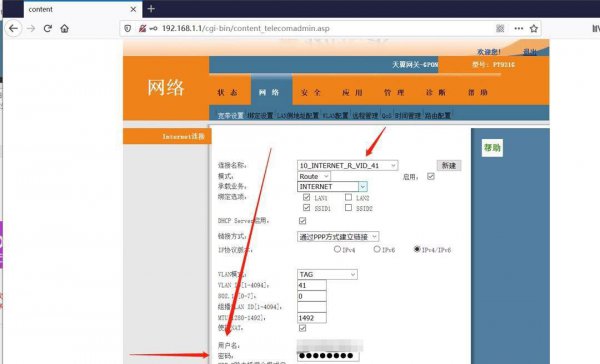Open a new browser tab
Viewport: 600px width, 364px height.
pyautogui.click(x=151, y=8)
